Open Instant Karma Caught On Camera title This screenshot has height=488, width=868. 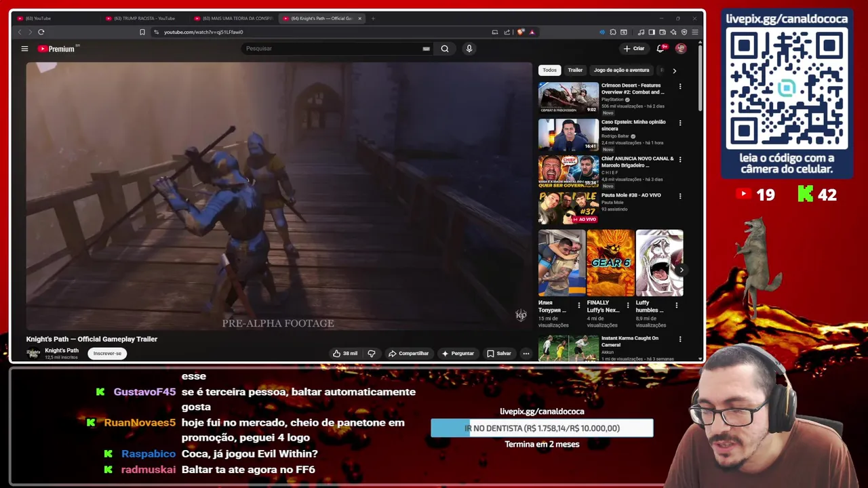click(x=630, y=341)
